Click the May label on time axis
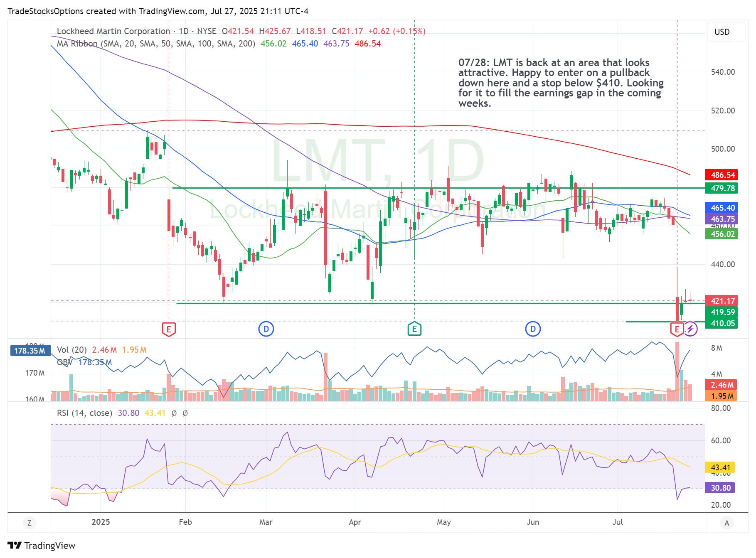Viewport: 756px width, 558px height. pyautogui.click(x=444, y=522)
